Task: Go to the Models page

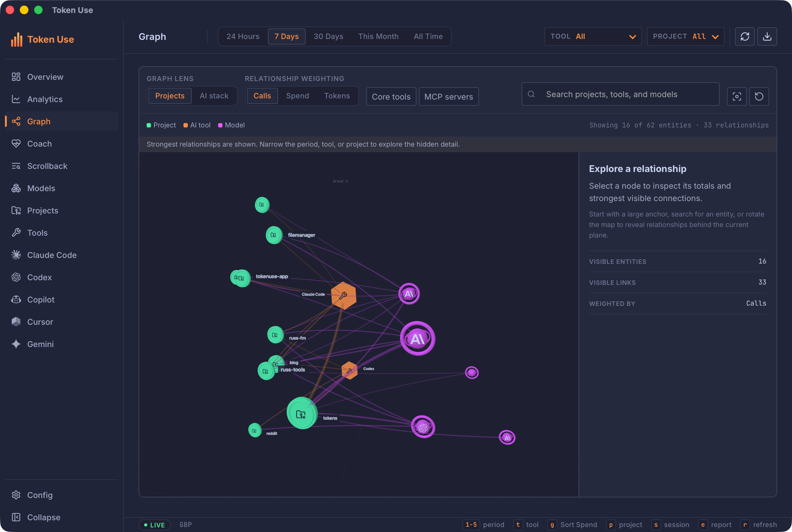Action: pyautogui.click(x=62, y=188)
